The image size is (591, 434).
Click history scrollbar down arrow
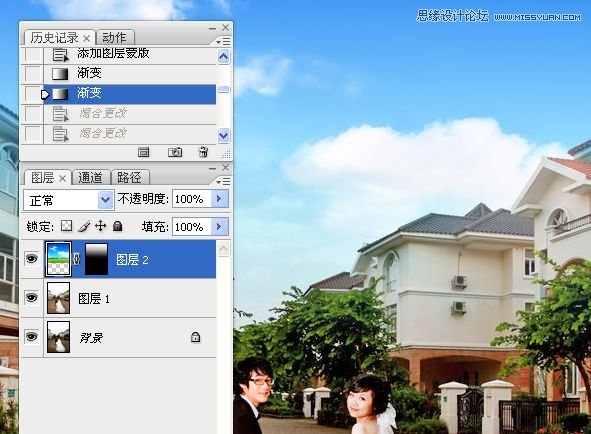224,135
